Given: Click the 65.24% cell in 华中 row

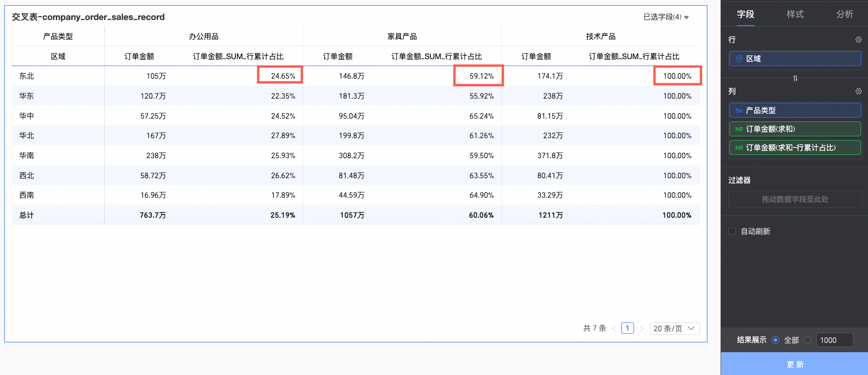Looking at the screenshot, I should [x=481, y=116].
